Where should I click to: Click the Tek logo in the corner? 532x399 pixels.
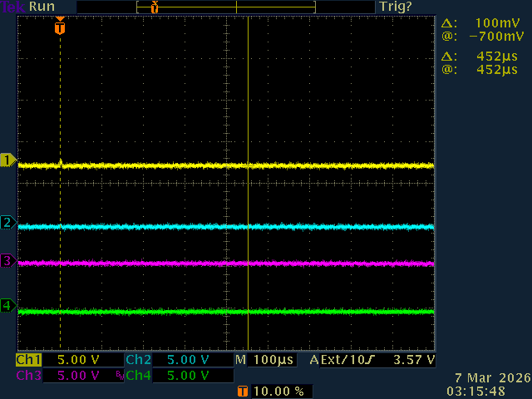click(13, 7)
